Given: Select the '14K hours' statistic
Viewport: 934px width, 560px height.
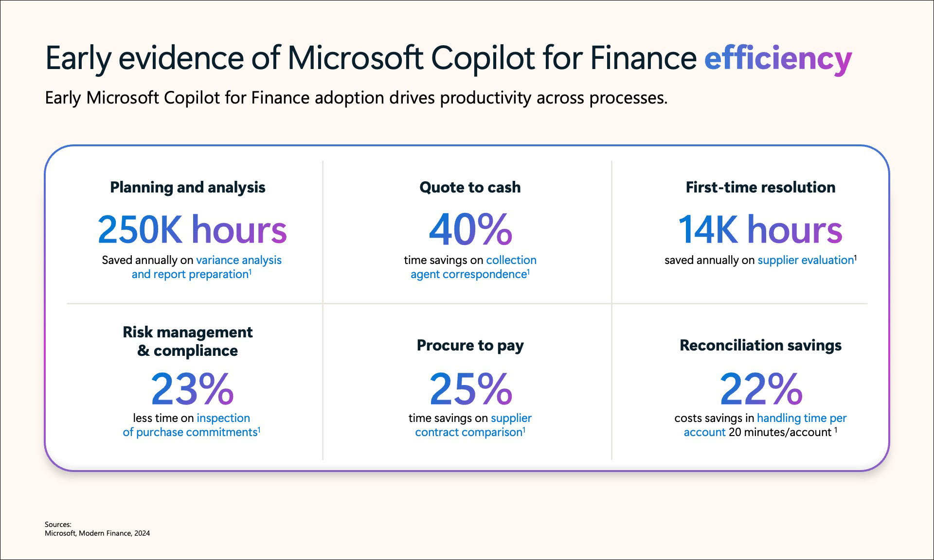Looking at the screenshot, I should click(x=760, y=229).
